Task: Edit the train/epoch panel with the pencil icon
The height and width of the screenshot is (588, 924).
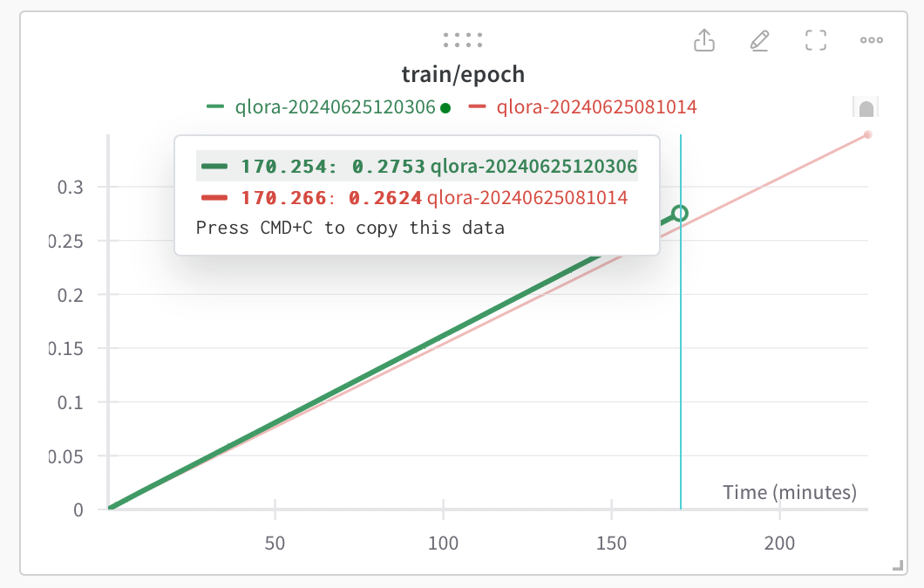Action: click(x=759, y=40)
